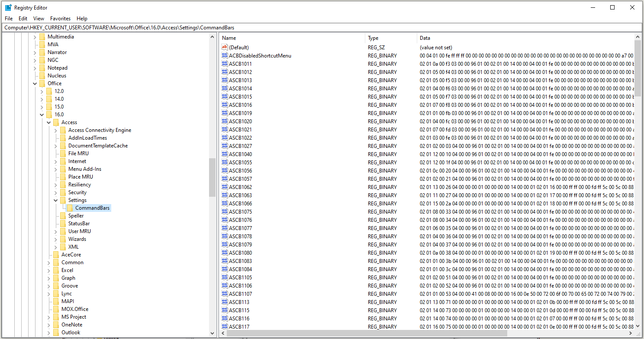Collapse the Access key
This screenshot has width=644, height=339.
(x=49, y=122)
